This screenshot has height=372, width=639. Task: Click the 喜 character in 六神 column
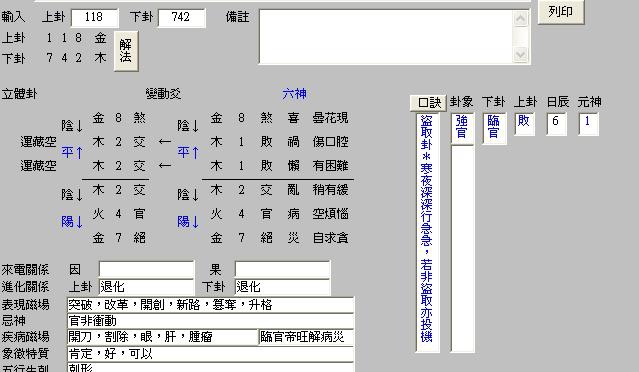(293, 118)
